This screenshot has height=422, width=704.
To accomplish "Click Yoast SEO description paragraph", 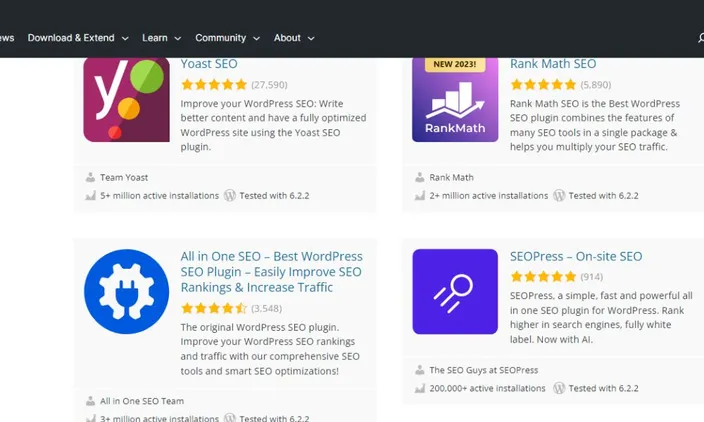I will 273,125.
